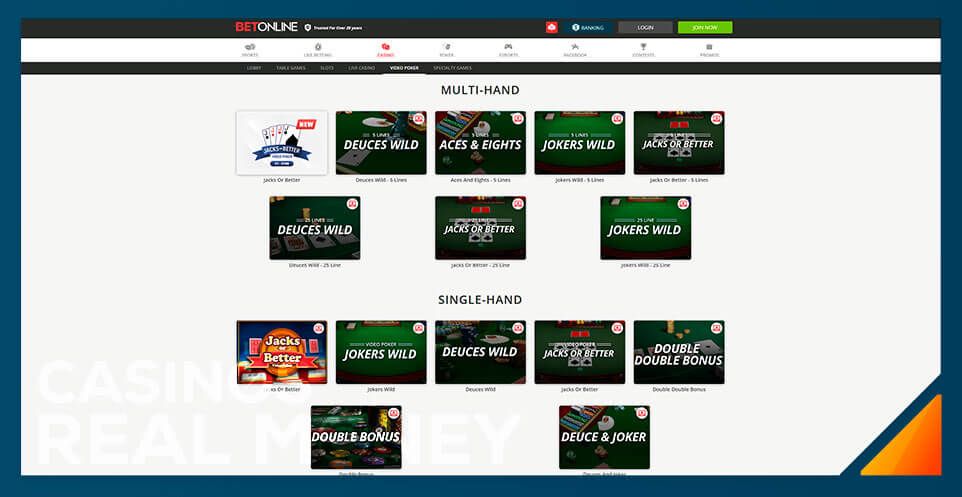Launch Jacks Or Better 5 Lines thumbnail
The image size is (962, 497).
pos(679,143)
